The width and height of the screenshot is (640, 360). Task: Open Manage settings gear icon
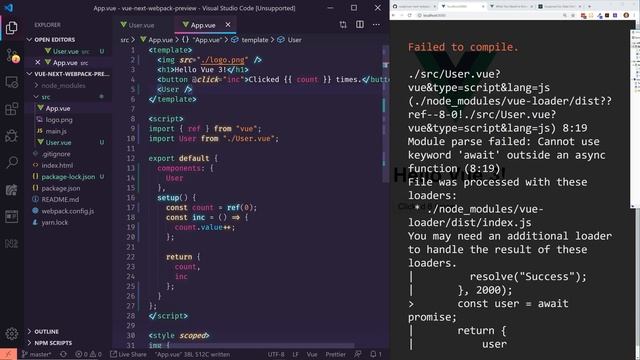coord(11,333)
